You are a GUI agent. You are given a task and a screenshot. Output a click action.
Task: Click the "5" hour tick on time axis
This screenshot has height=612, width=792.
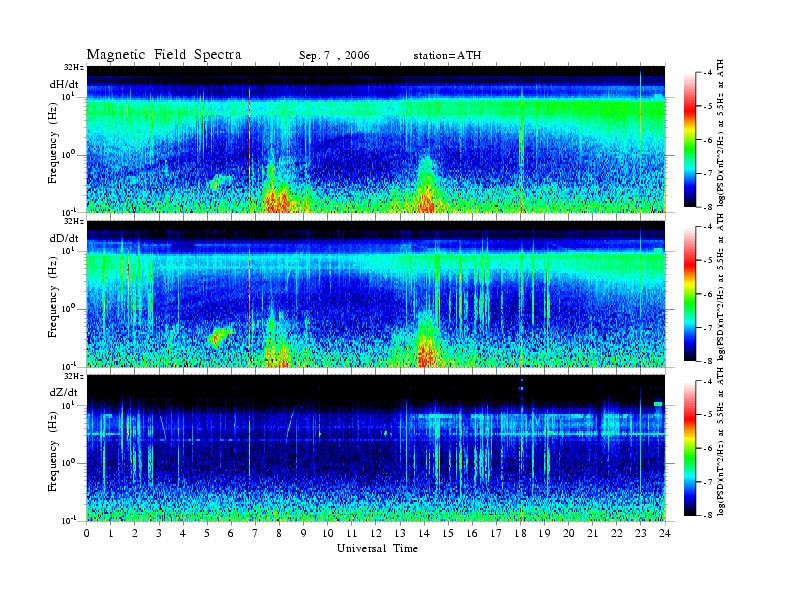pyautogui.click(x=207, y=534)
